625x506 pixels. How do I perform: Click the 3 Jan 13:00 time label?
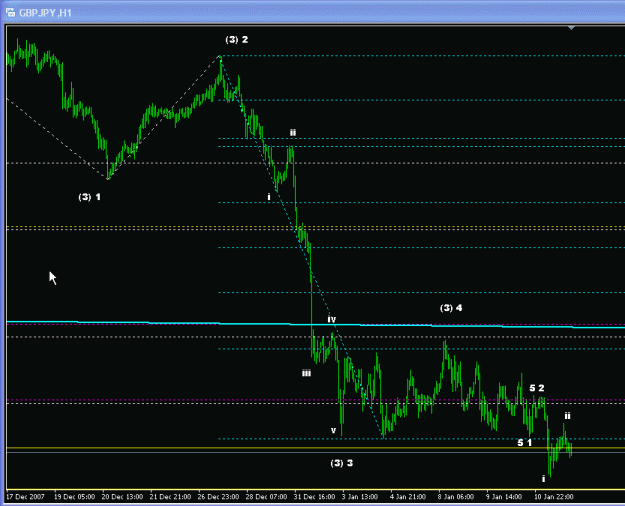[360, 497]
